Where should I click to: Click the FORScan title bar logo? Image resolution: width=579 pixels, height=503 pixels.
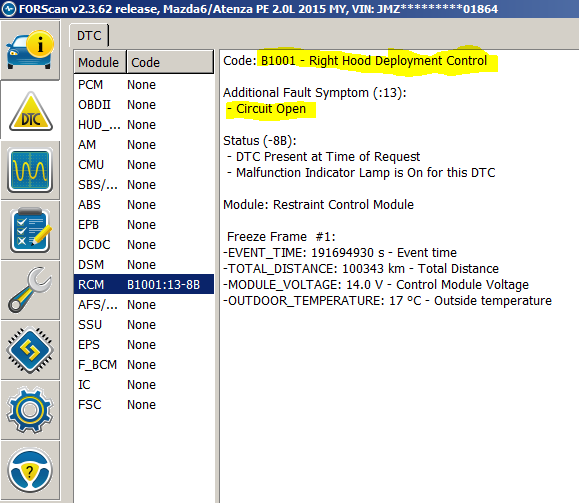[9, 8]
